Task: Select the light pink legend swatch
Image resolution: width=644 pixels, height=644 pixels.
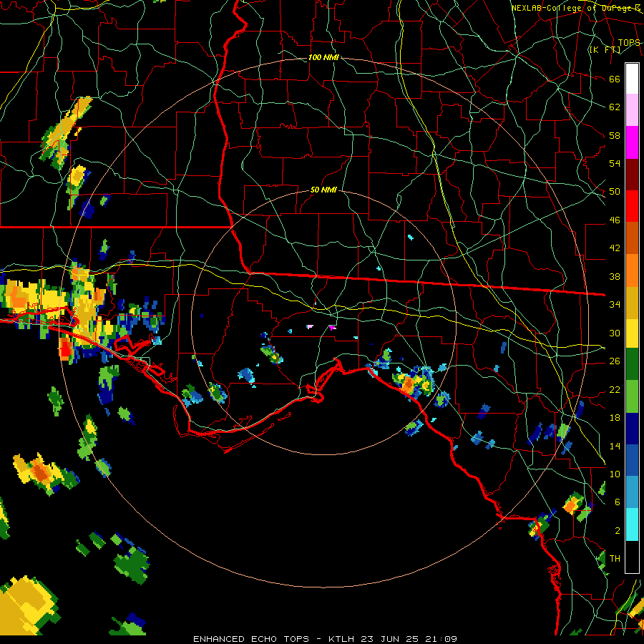Action: [x=632, y=110]
